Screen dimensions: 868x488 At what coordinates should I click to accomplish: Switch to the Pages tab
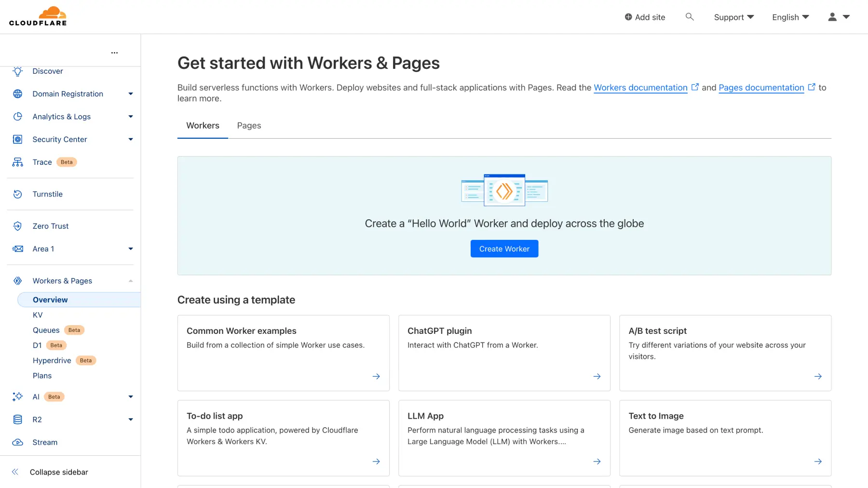coord(249,126)
